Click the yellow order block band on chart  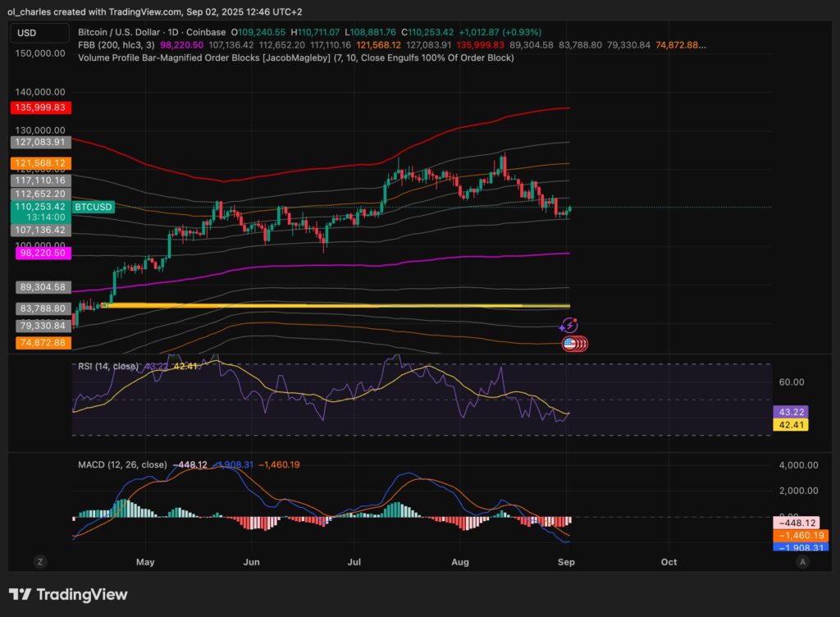tap(328, 305)
